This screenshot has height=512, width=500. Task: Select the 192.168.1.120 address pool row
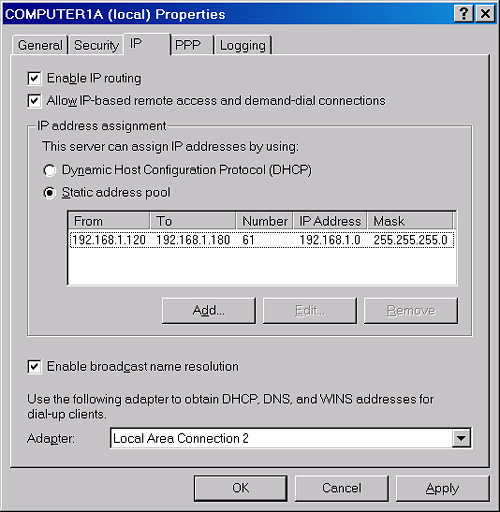[262, 240]
